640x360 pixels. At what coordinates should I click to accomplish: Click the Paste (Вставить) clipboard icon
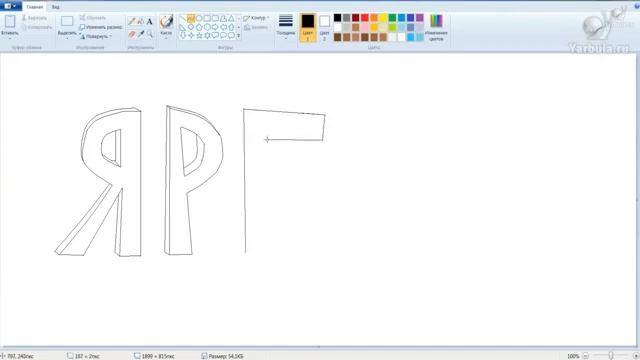point(10,21)
